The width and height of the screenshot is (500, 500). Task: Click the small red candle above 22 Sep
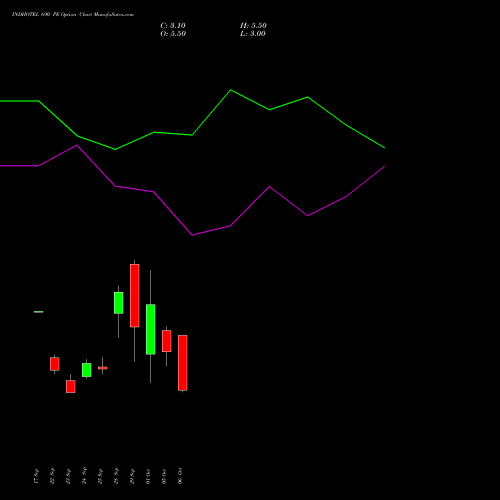(55, 364)
